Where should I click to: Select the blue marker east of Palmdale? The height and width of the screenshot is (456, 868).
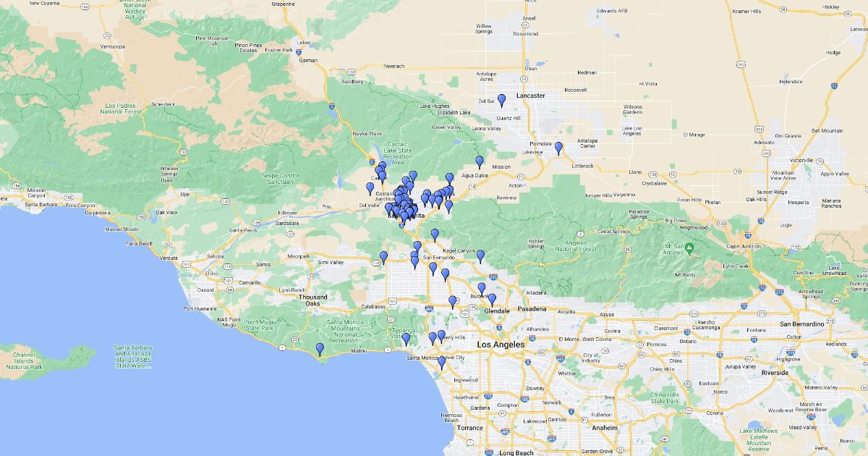(558, 148)
